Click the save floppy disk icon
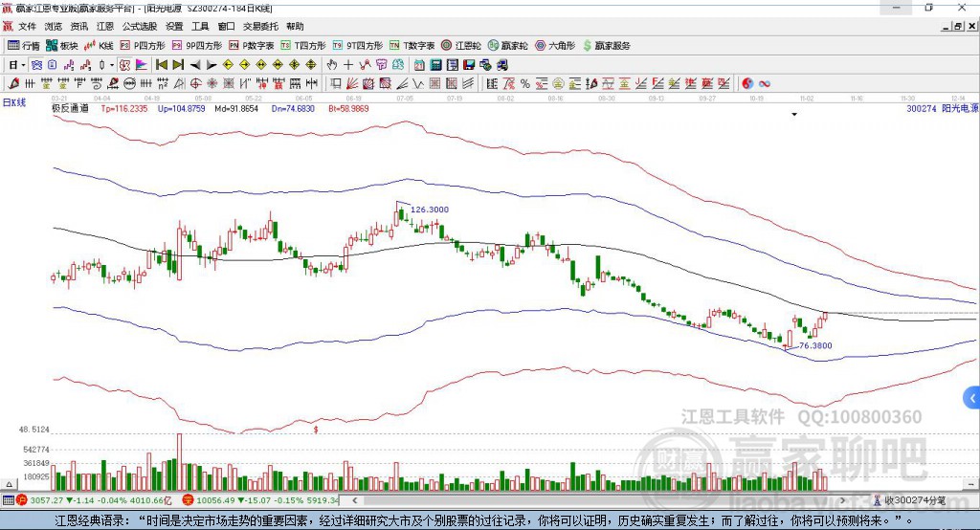 tap(469, 65)
